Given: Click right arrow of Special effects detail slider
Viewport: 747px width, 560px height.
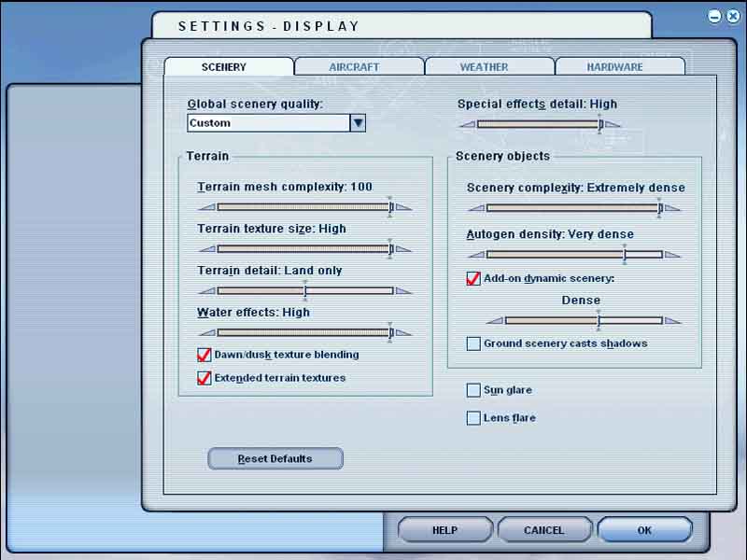Looking at the screenshot, I should tap(613, 124).
